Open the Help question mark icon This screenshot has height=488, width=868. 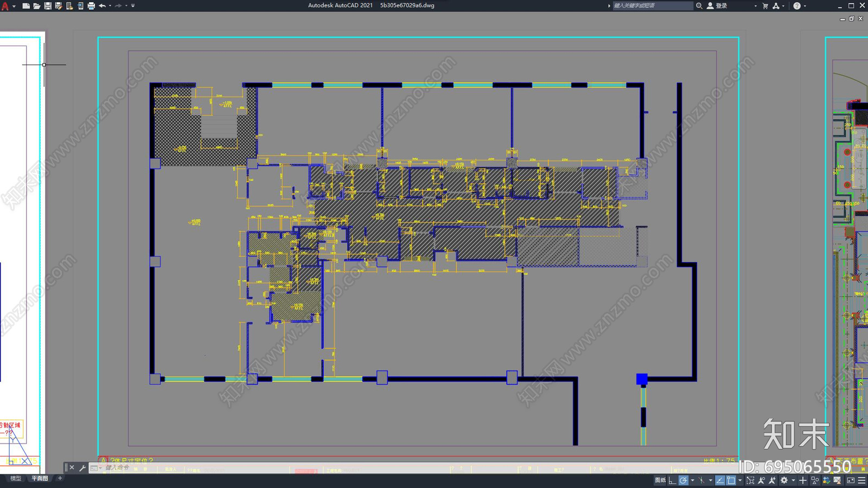(796, 5)
